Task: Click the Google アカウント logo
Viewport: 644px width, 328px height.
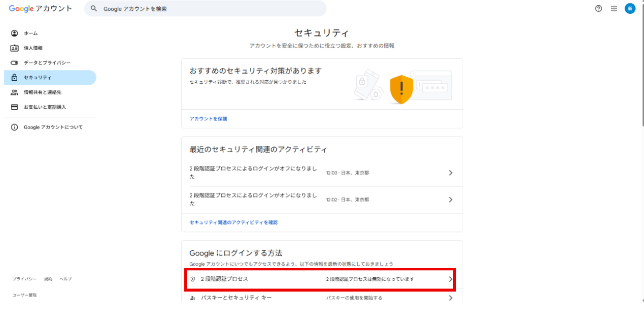Action: [40, 8]
